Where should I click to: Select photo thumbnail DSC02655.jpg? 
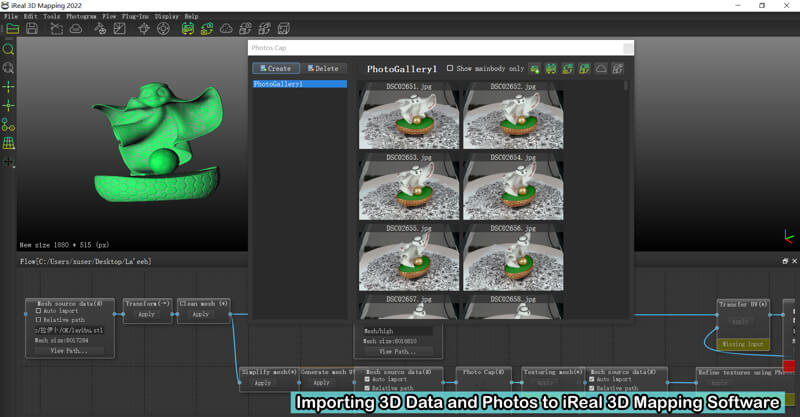pos(409,258)
